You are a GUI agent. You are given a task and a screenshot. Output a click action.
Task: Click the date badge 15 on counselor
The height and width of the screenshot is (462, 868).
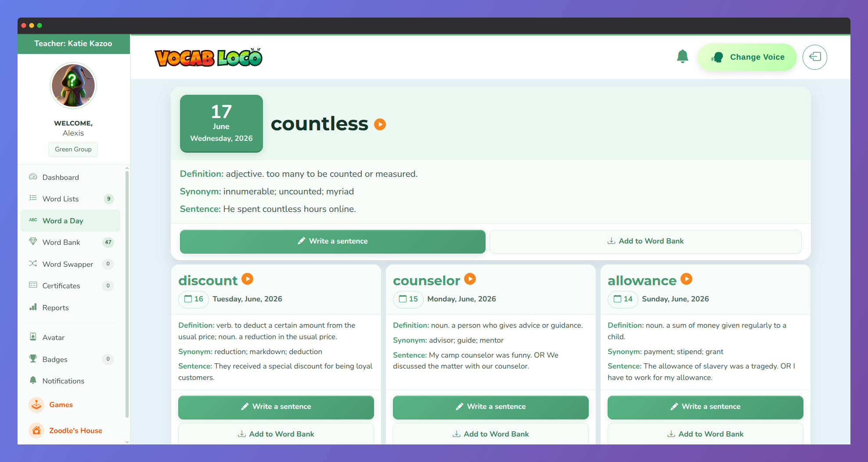pos(408,299)
